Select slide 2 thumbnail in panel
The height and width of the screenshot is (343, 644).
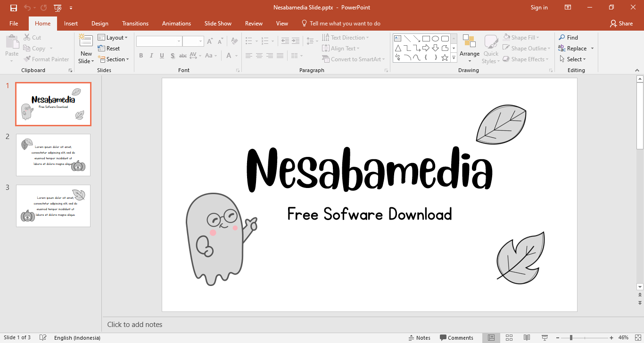coord(53,155)
